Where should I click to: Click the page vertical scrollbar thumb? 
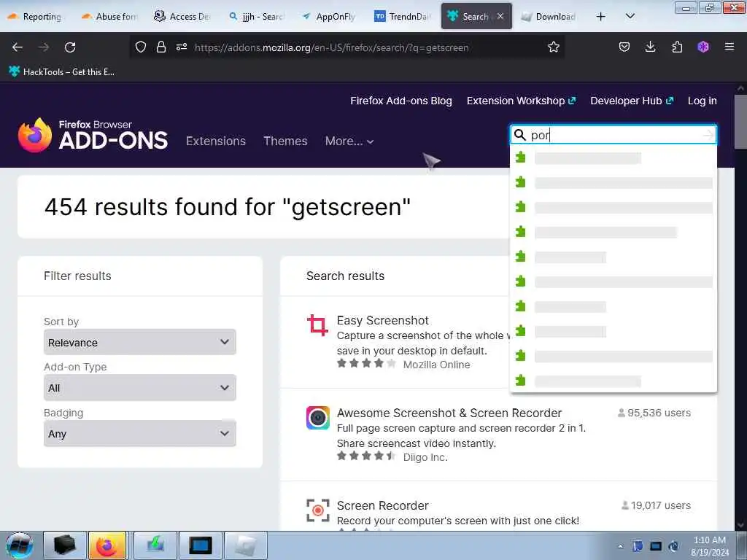[x=740, y=122]
